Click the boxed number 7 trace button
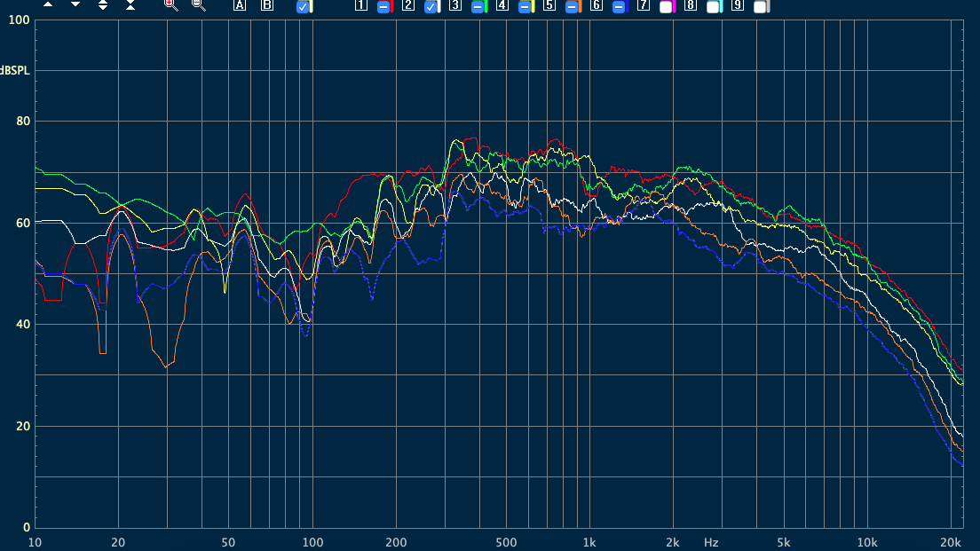This screenshot has height=551, width=980. pos(643,5)
